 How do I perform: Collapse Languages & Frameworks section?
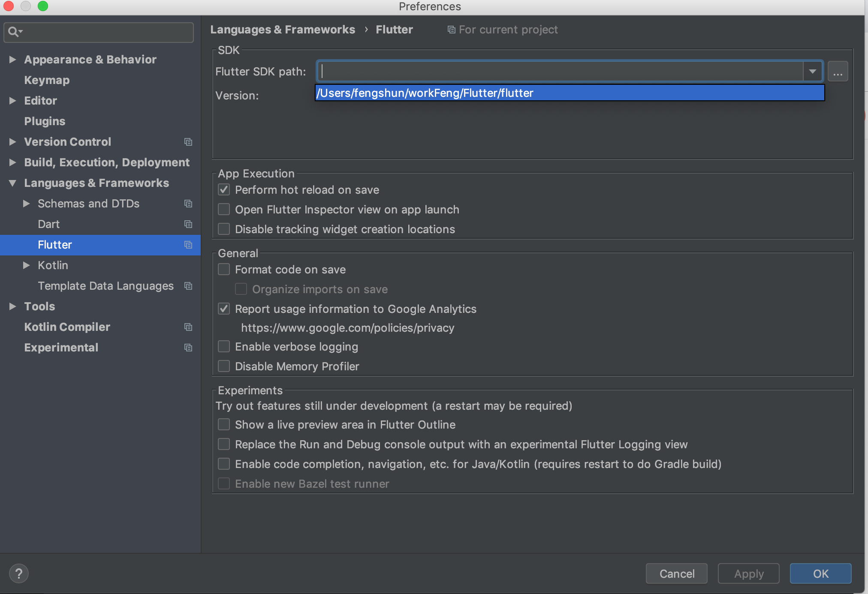[12, 183]
